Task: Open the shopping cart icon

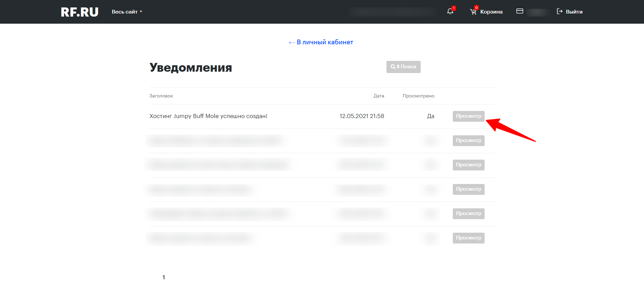Action: [x=473, y=12]
